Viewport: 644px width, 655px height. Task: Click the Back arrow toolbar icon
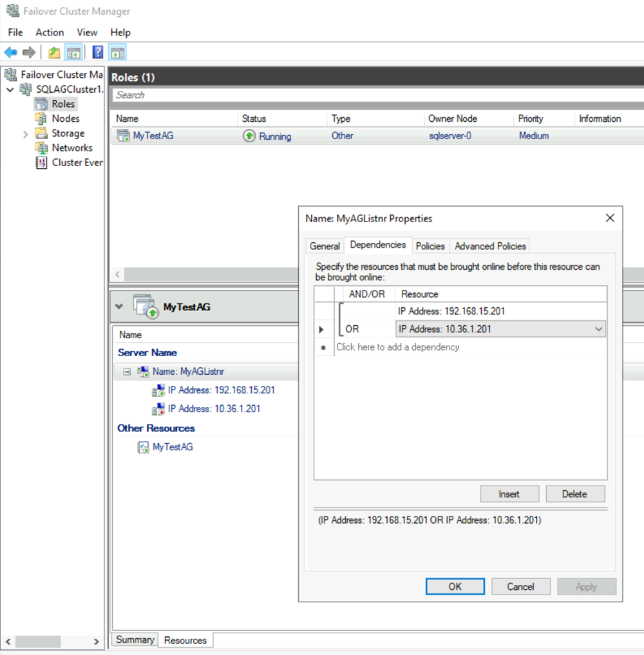tap(10, 53)
